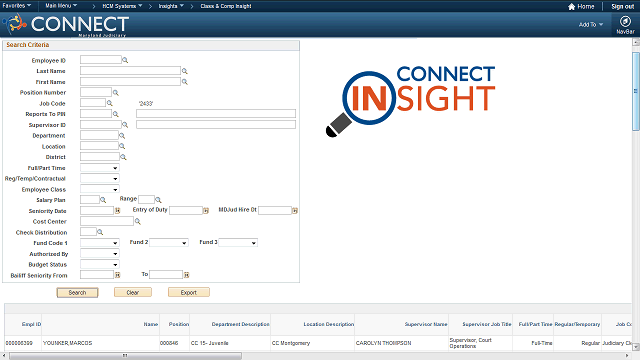Open the Range lookup magnifier
The image size is (640, 360).
coord(158,200)
